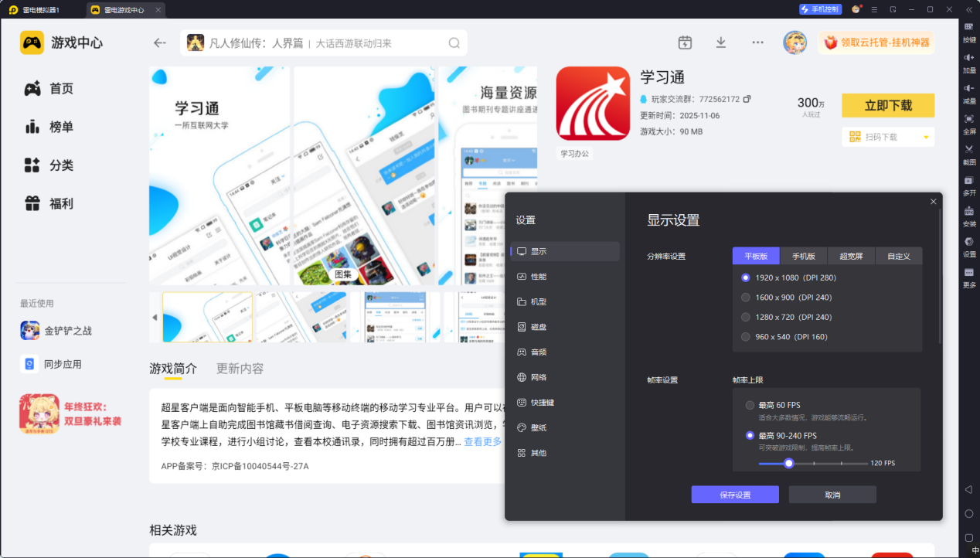This screenshot has width=980, height=558.
Task: Open 机型 settings section
Action: click(565, 301)
